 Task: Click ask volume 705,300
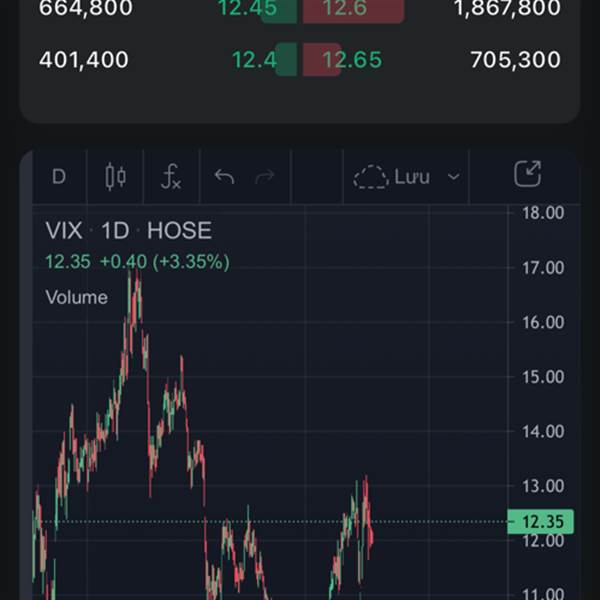pos(516,60)
